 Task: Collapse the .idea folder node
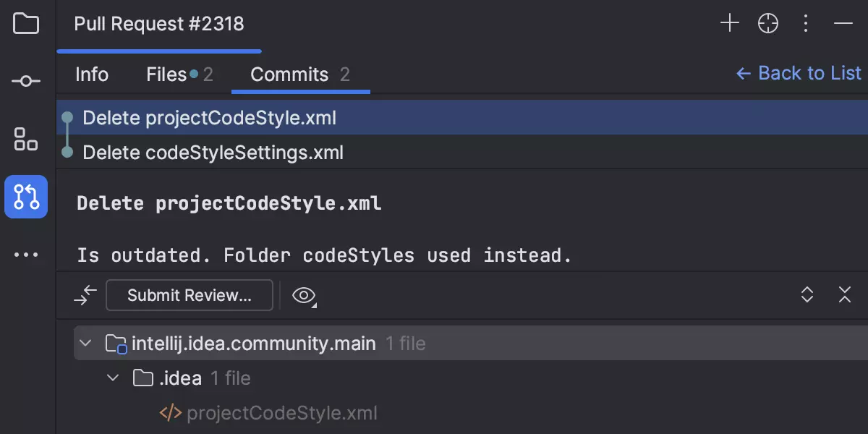tap(113, 378)
